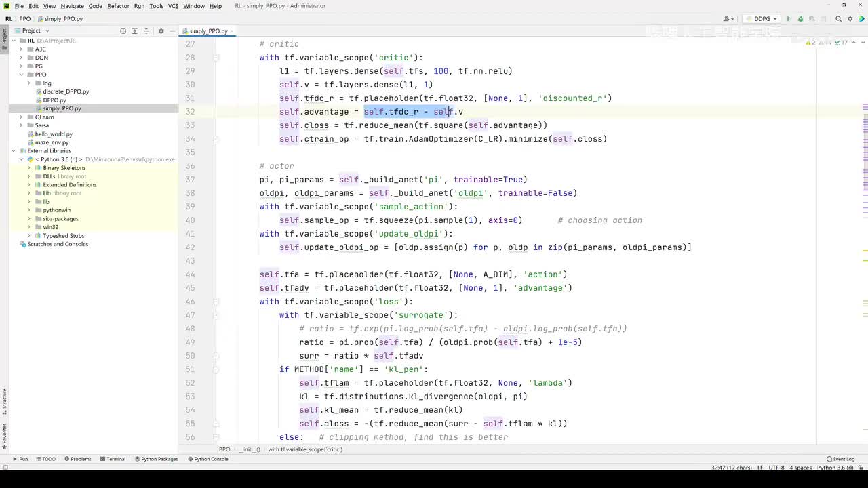Click Expand All icon in Project panel
Image resolution: width=868 pixels, height=488 pixels.
tap(134, 30)
